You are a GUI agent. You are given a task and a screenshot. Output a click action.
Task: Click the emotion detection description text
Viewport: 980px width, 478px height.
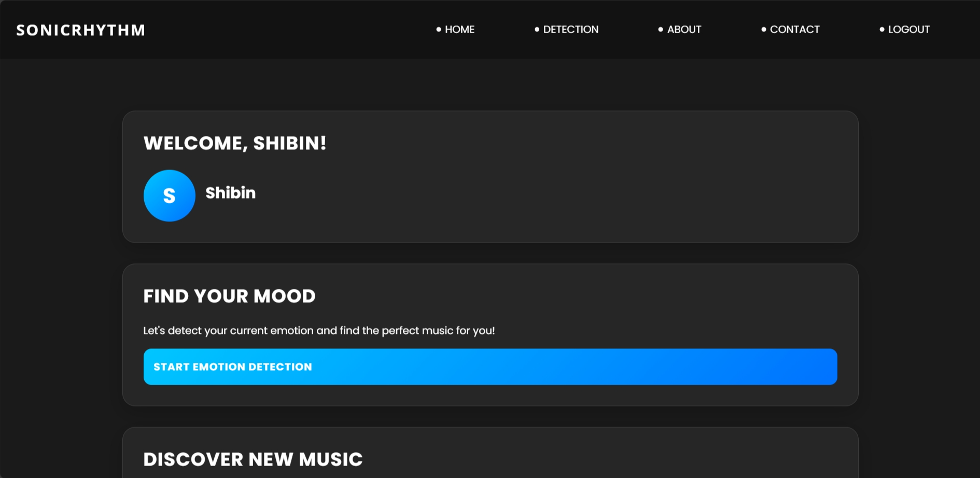tap(319, 330)
